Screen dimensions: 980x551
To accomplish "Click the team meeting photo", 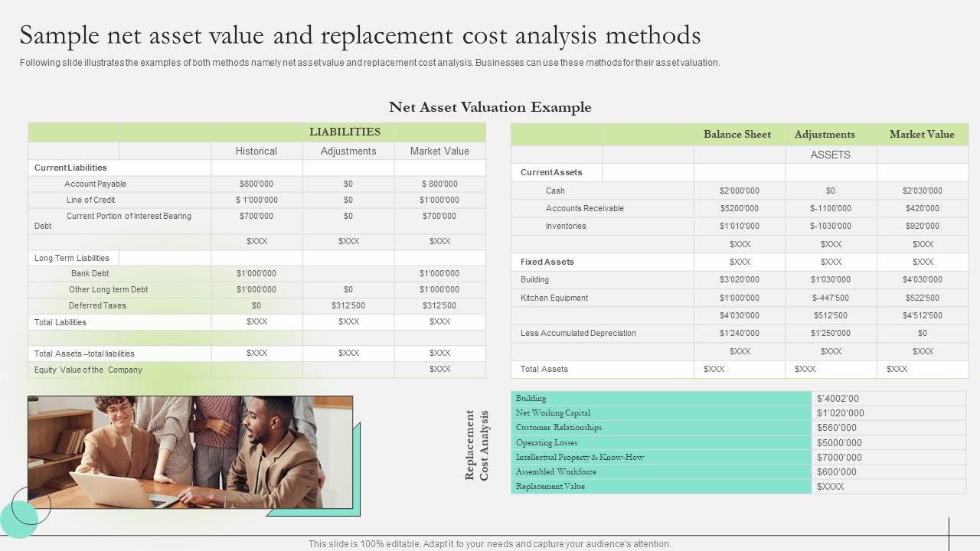I will tap(190, 452).
